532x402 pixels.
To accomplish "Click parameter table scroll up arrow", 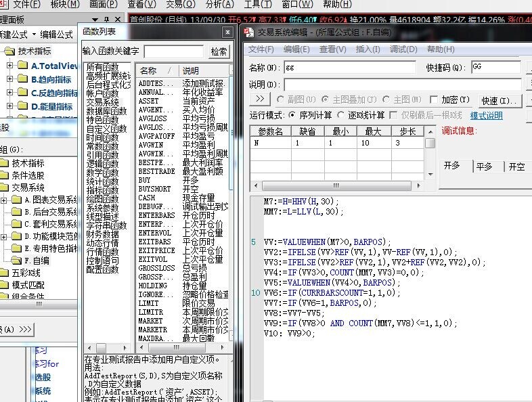I will pos(430,131).
